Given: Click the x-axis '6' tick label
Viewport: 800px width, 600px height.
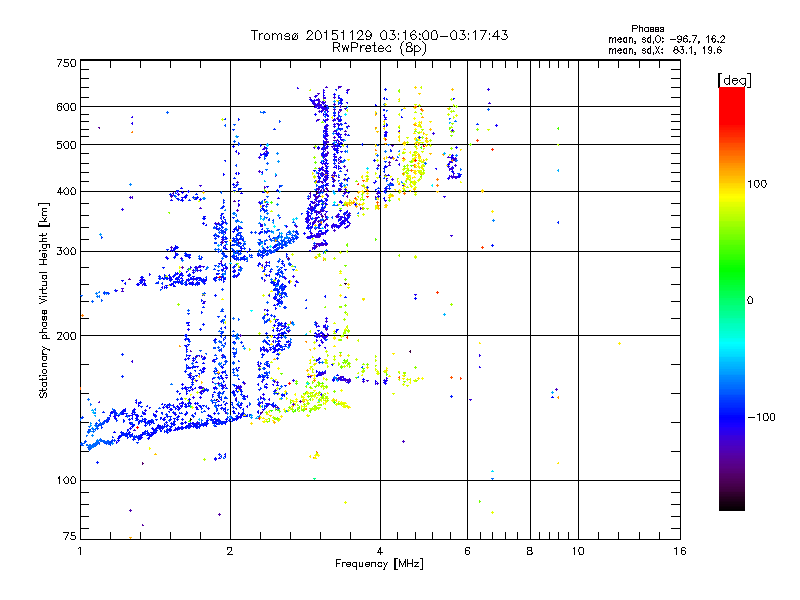Looking at the screenshot, I should [x=467, y=551].
